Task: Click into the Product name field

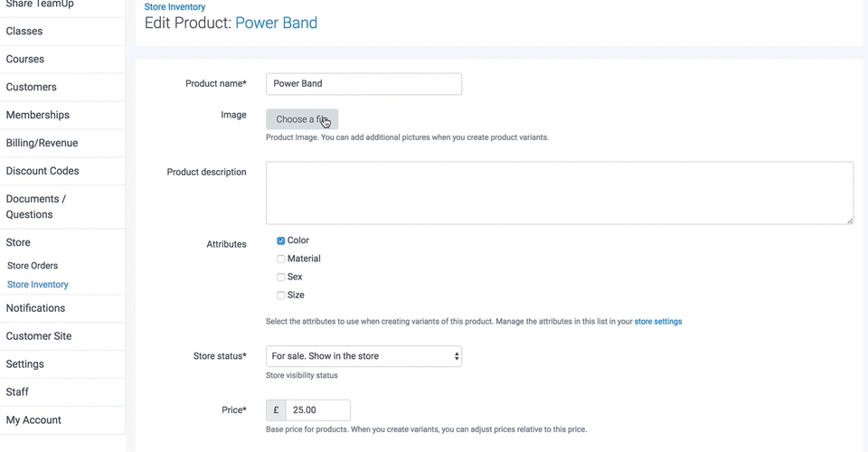Action: 363,84
